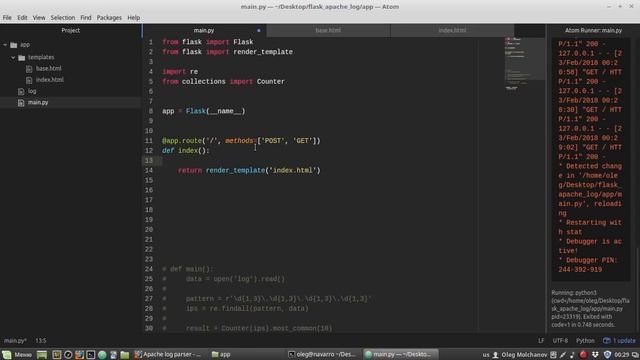Click line number 11 in gutter

(149, 141)
